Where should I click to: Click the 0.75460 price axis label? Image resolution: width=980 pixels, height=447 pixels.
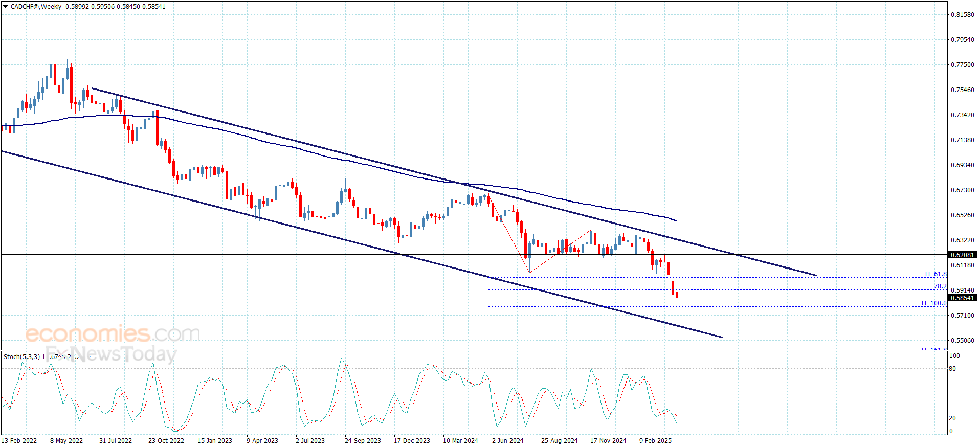[962, 90]
